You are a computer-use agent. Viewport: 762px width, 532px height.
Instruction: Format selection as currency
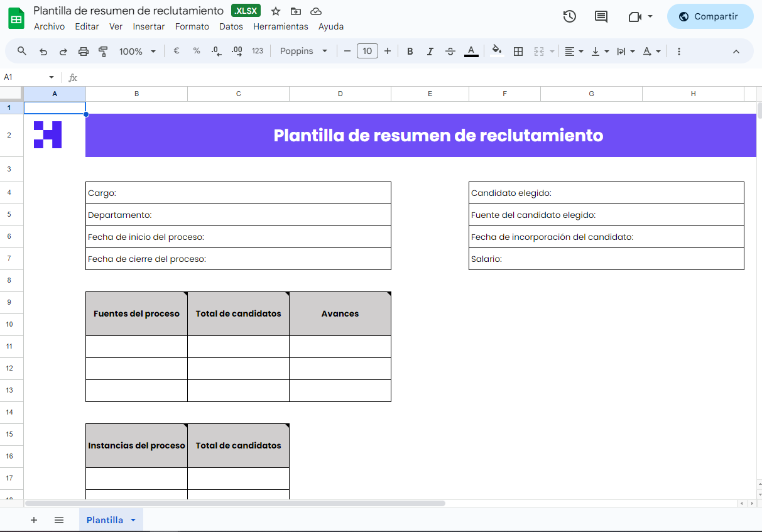[176, 51]
